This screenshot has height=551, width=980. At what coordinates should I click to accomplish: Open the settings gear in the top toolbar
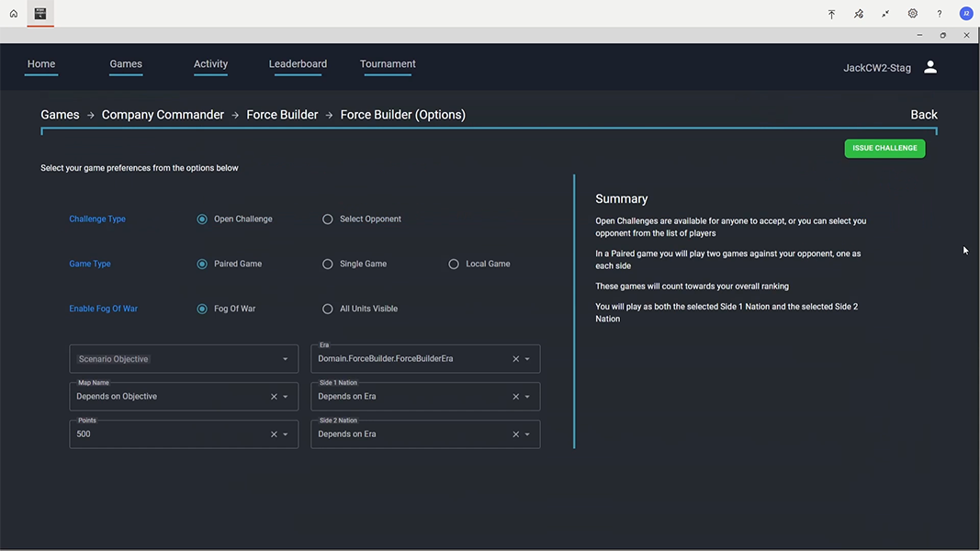(x=912, y=13)
